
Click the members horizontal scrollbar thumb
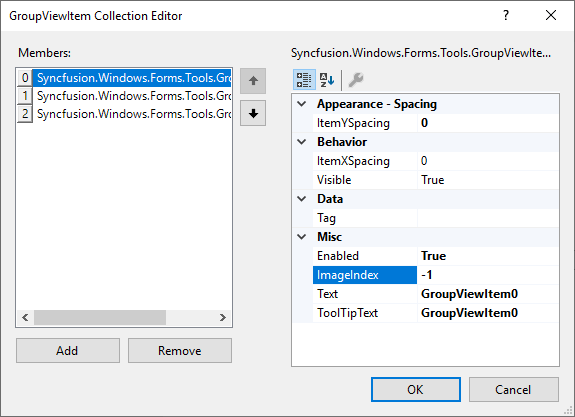pyautogui.click(x=100, y=317)
